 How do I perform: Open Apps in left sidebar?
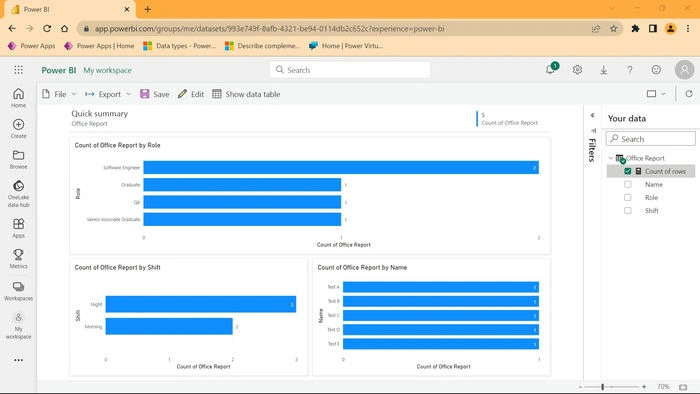(x=18, y=228)
